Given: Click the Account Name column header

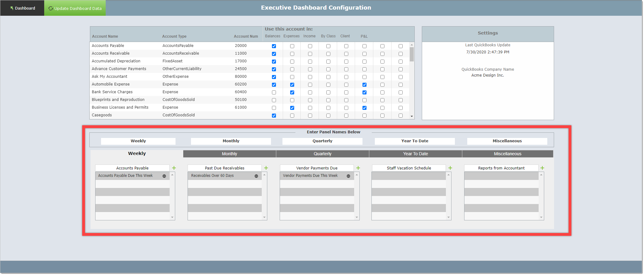Looking at the screenshot, I should pos(105,36).
